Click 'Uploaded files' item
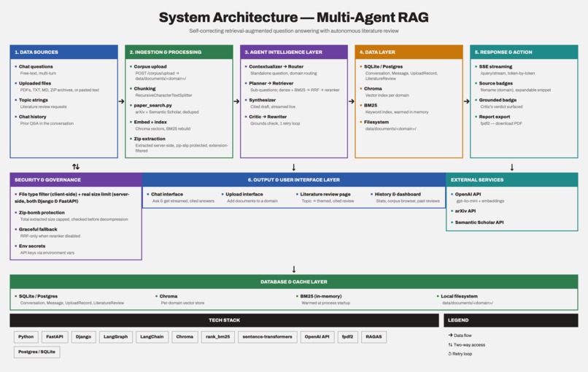Image resolution: width=588 pixels, height=372 pixels. tap(35, 83)
